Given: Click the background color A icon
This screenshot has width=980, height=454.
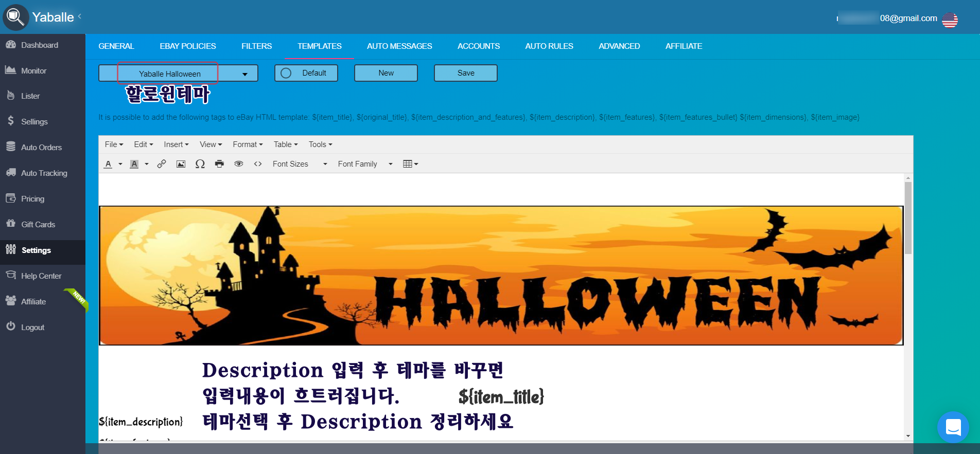Looking at the screenshot, I should pos(134,164).
